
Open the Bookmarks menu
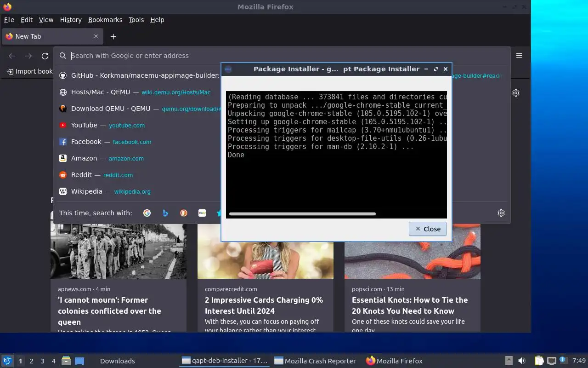click(105, 20)
